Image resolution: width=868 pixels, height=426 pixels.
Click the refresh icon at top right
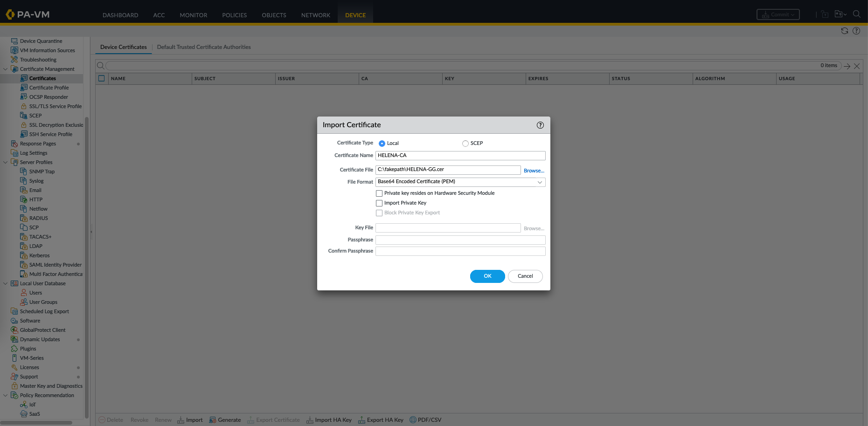(x=844, y=31)
